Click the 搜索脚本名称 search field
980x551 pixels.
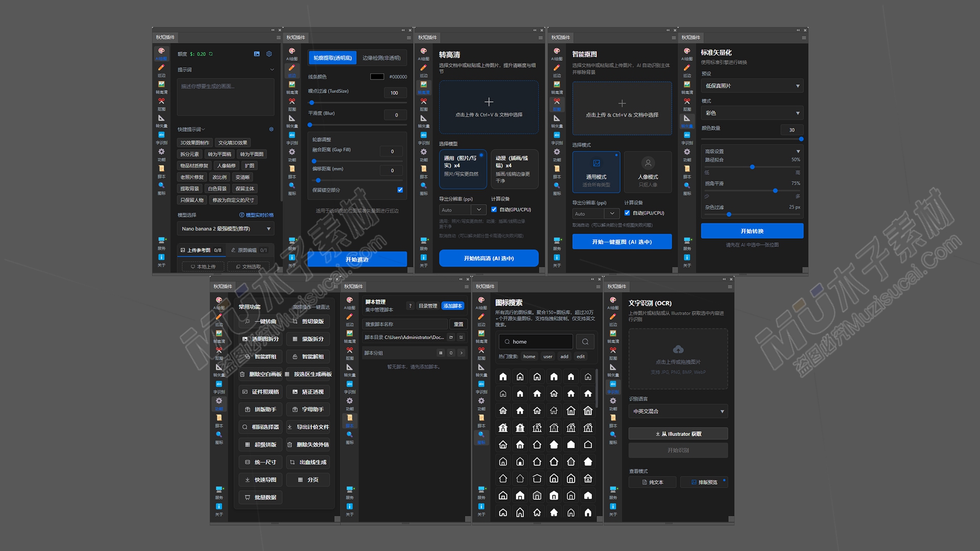click(x=405, y=324)
